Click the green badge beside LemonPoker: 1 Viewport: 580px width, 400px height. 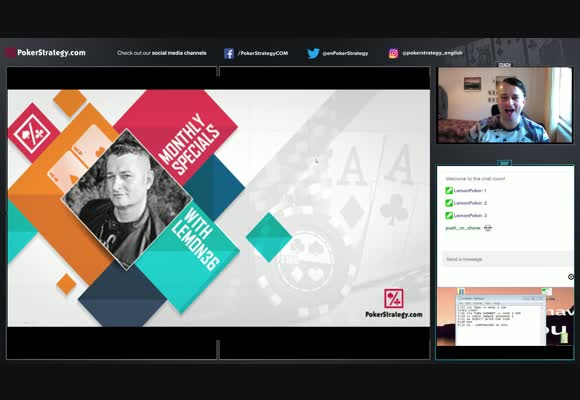449,191
